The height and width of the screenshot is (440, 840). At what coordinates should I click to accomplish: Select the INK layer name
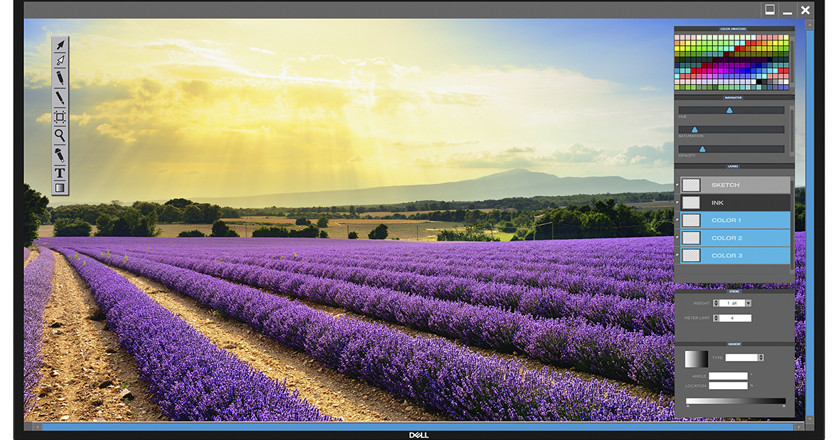[x=717, y=203]
